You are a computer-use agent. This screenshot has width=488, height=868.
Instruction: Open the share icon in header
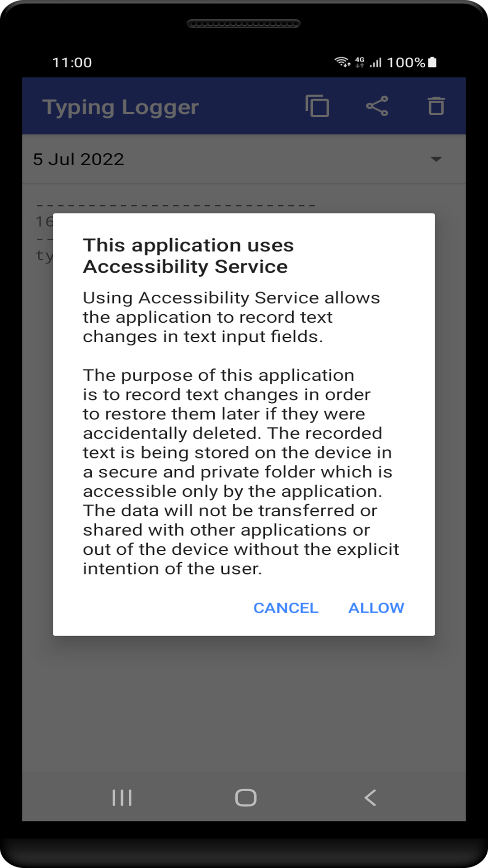coord(377,106)
